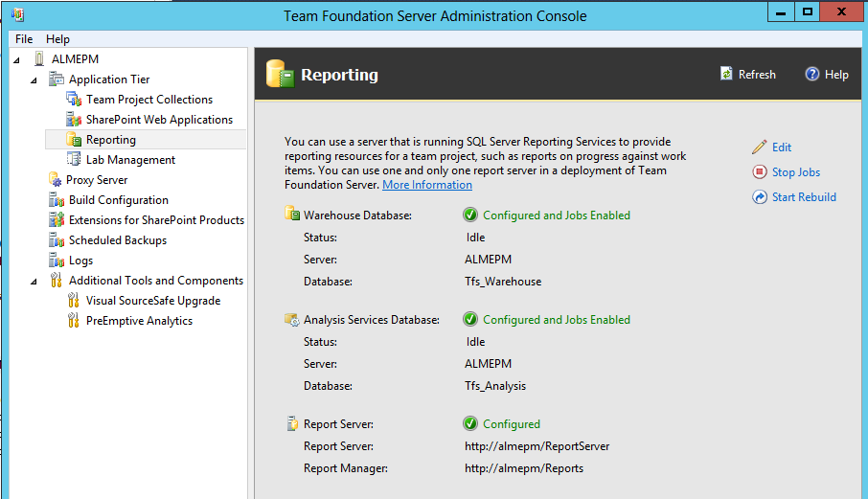Click the Warehouse Database icon
This screenshot has height=499, width=868.
[292, 215]
